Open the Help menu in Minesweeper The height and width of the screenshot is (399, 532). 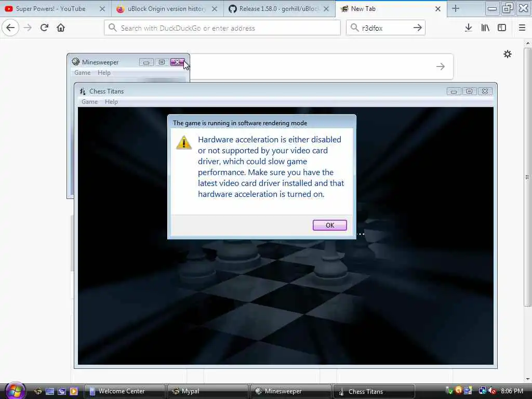tap(104, 73)
